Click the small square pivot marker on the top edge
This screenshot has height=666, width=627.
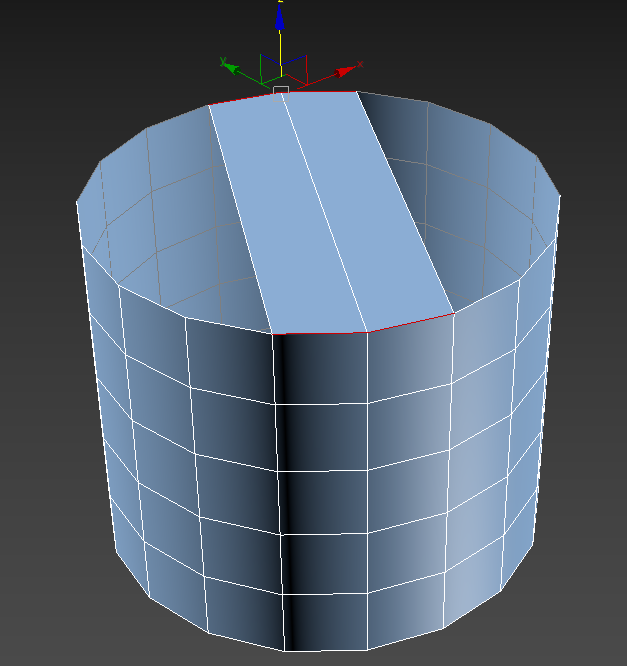[281, 90]
